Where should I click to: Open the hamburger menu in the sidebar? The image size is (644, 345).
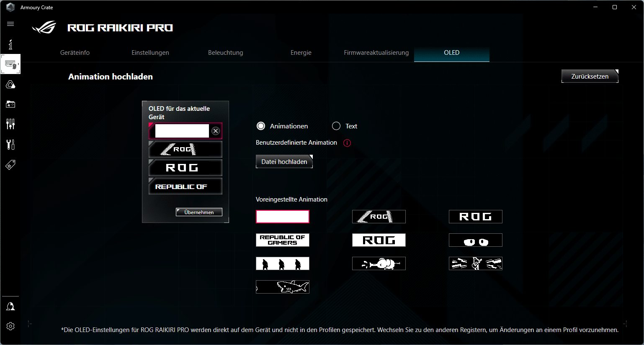[x=10, y=24]
